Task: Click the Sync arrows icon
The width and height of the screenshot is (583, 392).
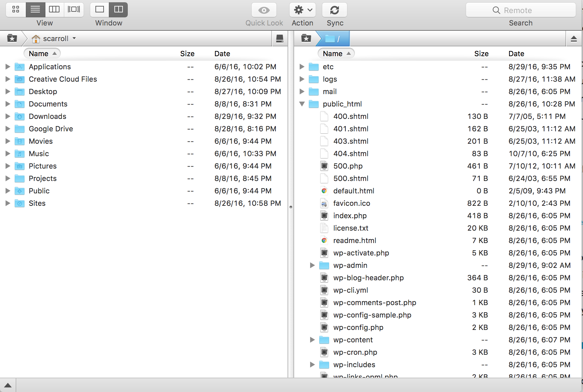Action: coord(335,10)
